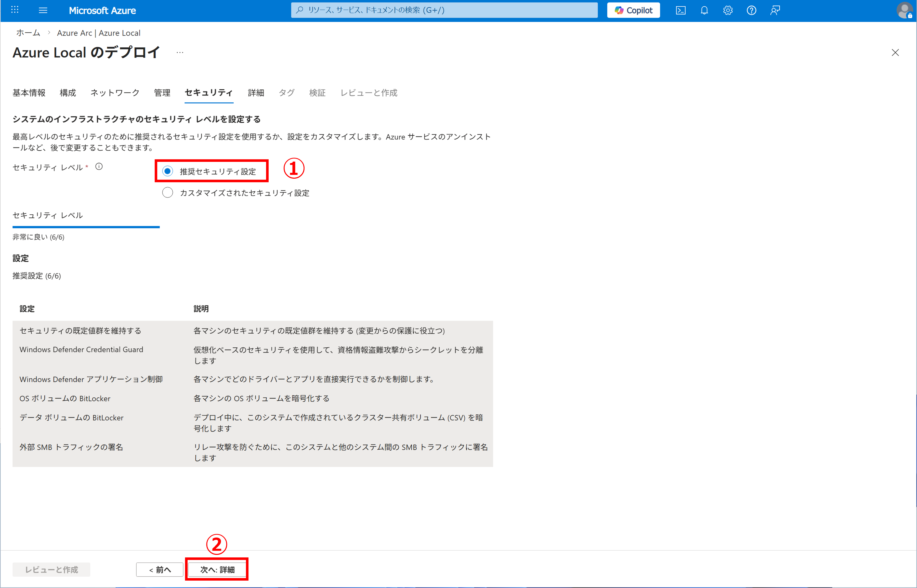917x588 pixels.
Task: Select カスタマイズされたセキュリティ設定 radio option
Action: point(168,192)
